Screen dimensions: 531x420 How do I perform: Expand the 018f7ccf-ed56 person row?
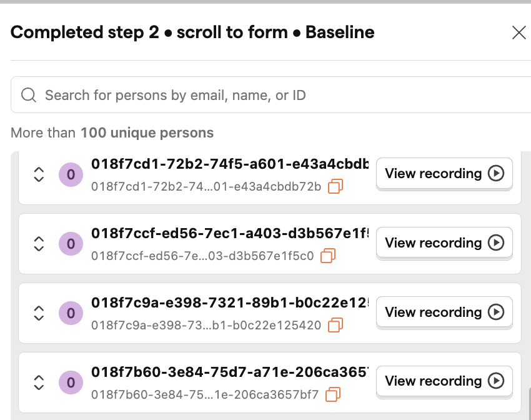(39, 244)
